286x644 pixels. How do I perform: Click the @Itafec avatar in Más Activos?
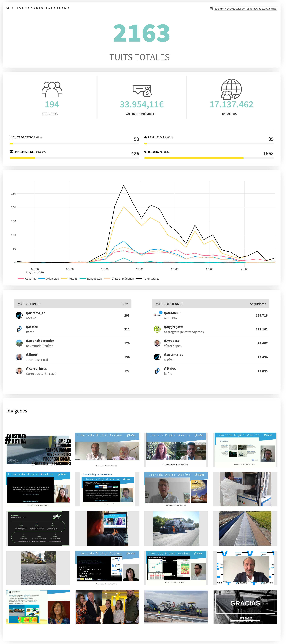(19, 329)
